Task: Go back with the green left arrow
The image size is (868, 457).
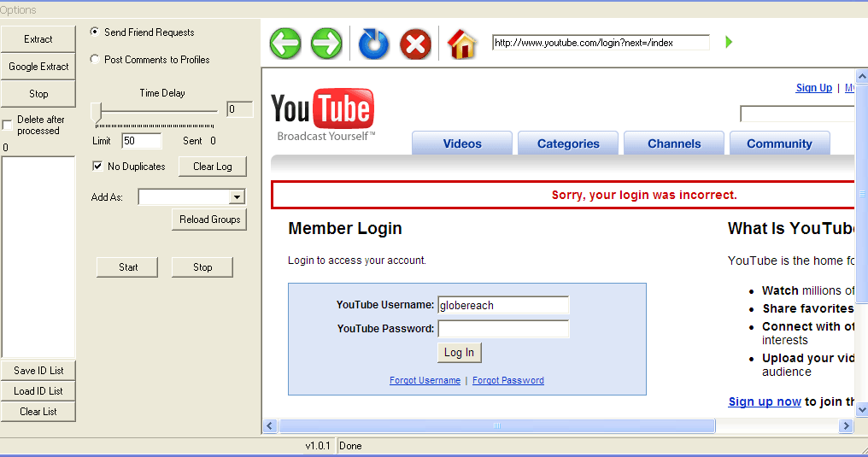Action: tap(285, 44)
